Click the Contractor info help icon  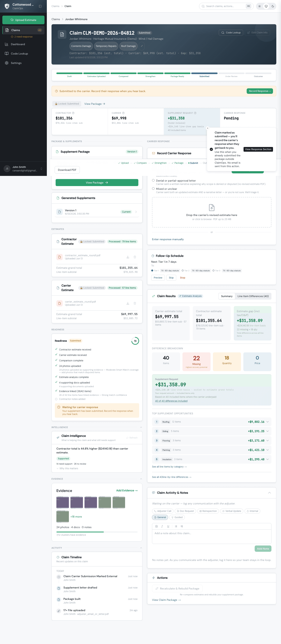[x=73, y=113]
